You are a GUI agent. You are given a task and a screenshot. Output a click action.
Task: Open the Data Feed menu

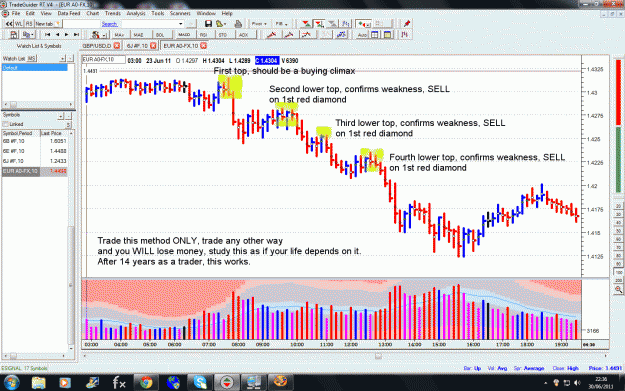69,13
